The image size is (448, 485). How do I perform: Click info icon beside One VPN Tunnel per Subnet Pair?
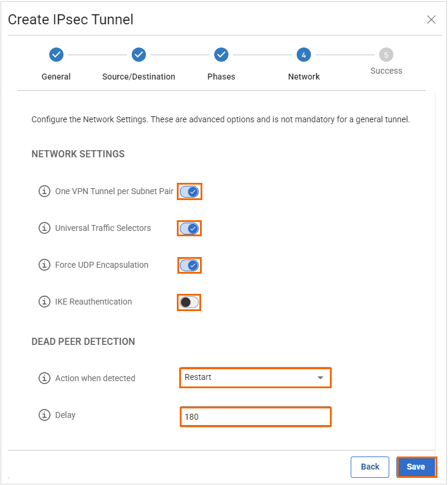click(44, 192)
